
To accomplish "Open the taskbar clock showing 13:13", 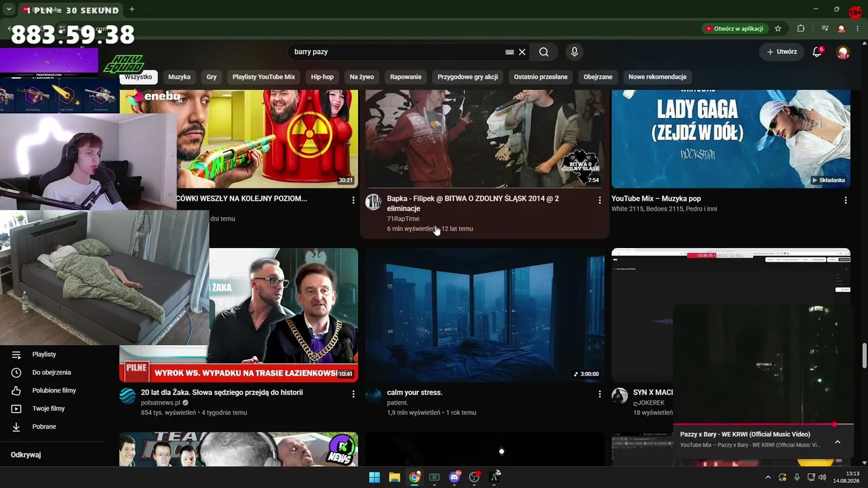I will point(846,477).
